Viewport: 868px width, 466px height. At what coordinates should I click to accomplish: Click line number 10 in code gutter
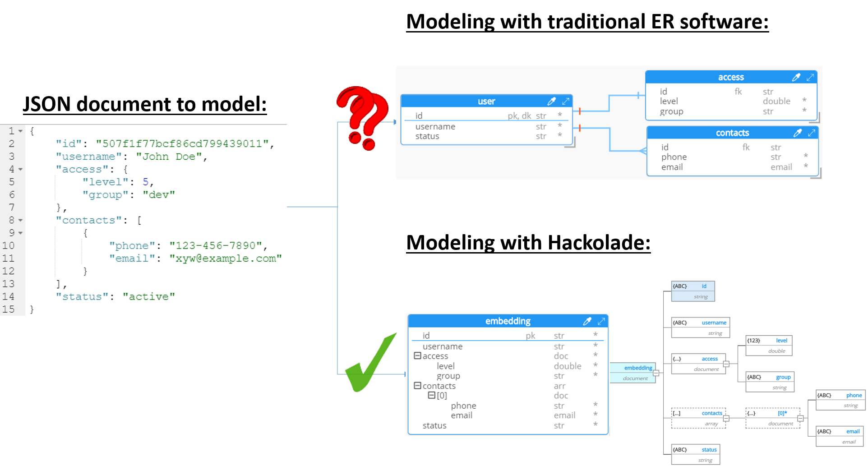click(x=9, y=245)
